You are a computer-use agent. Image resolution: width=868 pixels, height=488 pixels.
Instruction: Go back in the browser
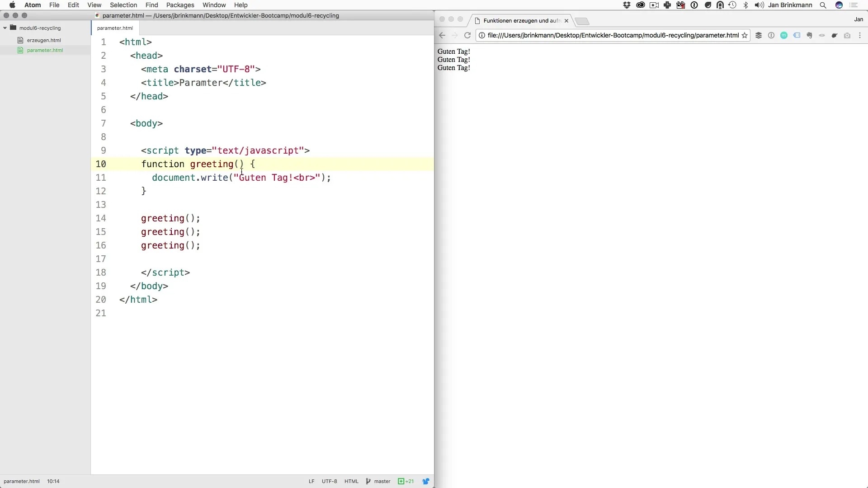(x=442, y=35)
